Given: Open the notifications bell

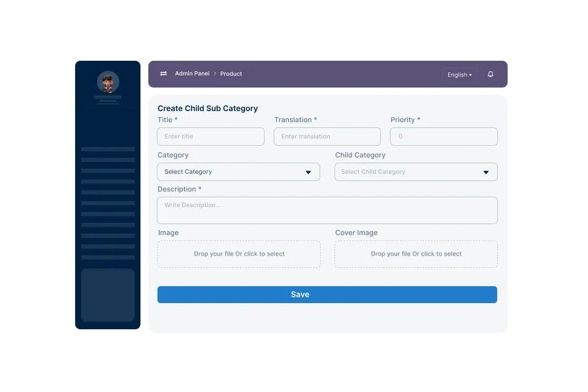Looking at the screenshot, I should point(490,74).
